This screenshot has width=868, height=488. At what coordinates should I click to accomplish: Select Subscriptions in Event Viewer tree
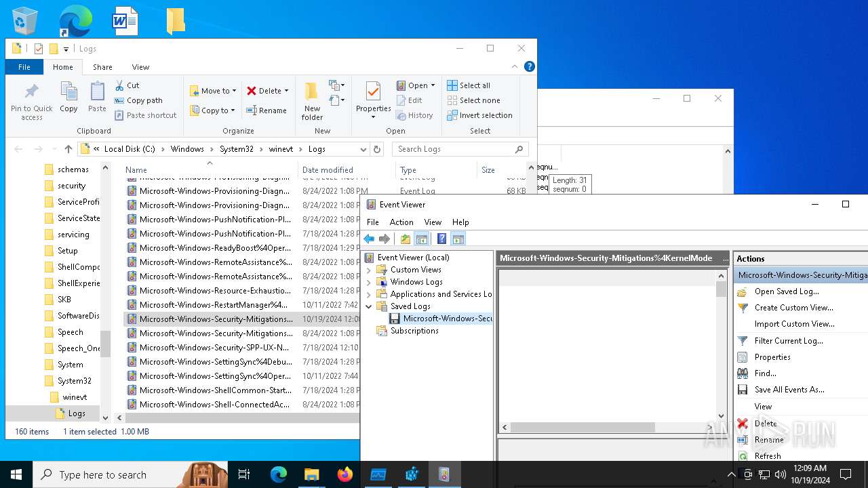(414, 331)
